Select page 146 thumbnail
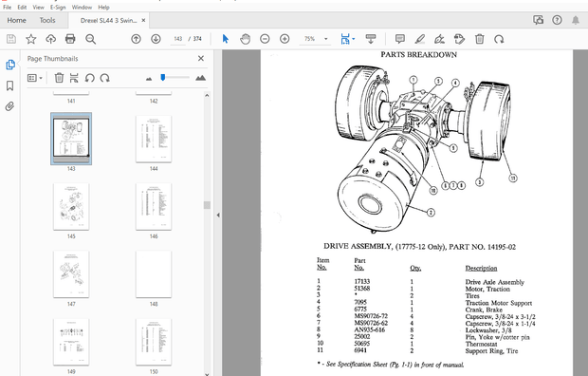Viewport: 588px width, 376px height. click(154, 207)
